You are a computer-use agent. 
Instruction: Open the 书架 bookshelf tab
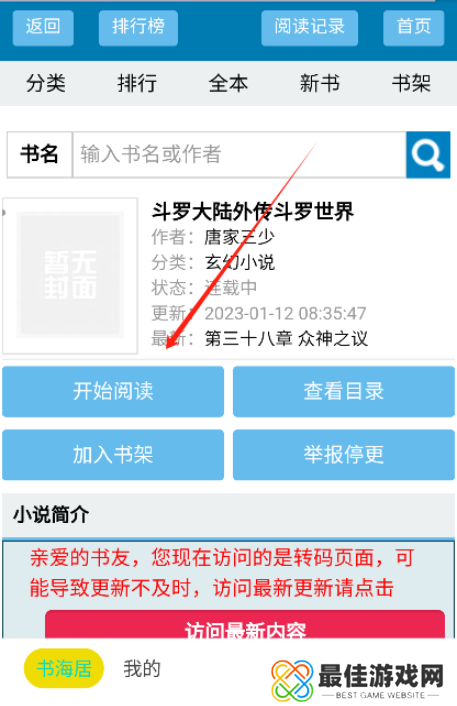coord(411,84)
